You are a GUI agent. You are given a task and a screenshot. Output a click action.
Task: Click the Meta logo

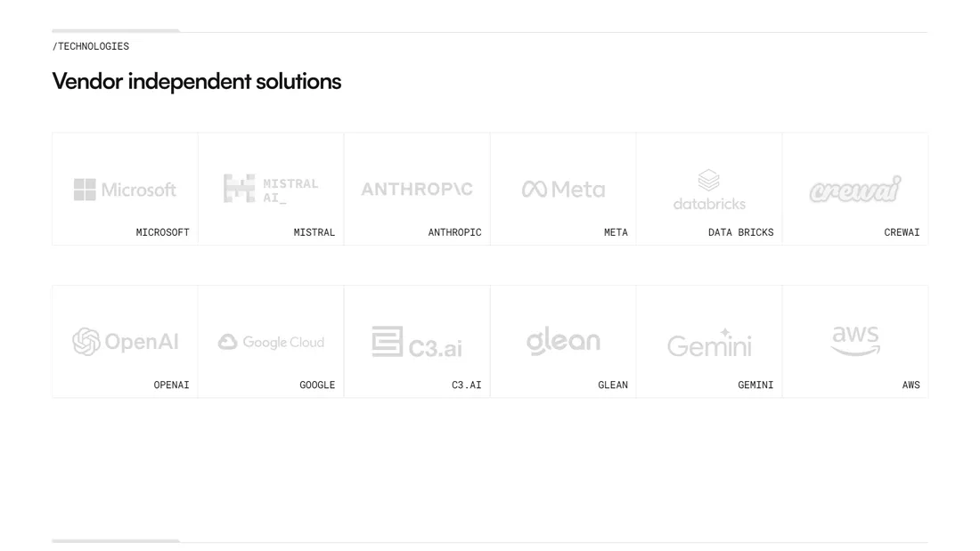click(563, 190)
